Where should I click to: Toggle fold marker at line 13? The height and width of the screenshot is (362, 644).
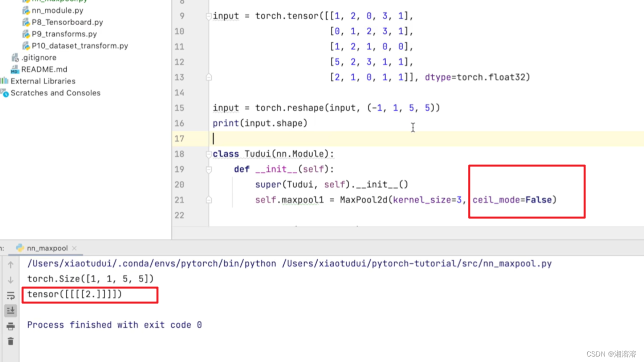coord(209,77)
